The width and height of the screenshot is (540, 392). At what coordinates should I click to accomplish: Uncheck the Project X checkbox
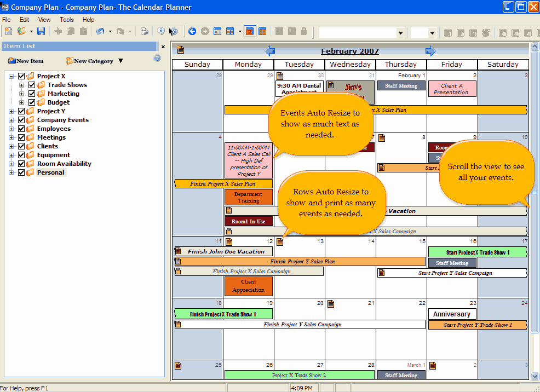coord(21,76)
